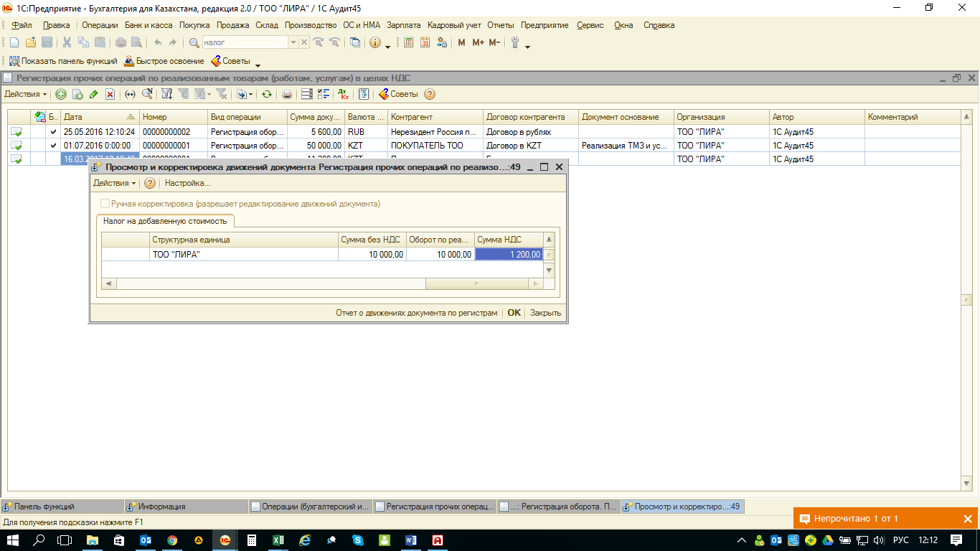This screenshot has height=551, width=980.
Task: Select the Налог на добавленную стоимость tab
Action: [x=165, y=221]
